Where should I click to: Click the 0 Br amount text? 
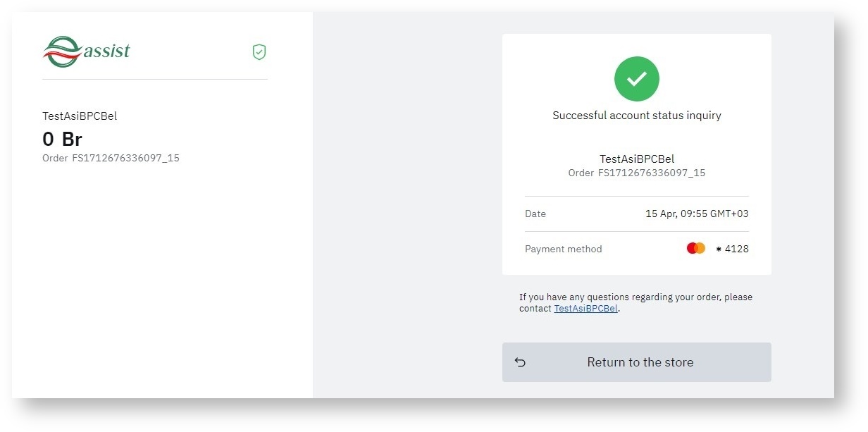pyautogui.click(x=62, y=139)
